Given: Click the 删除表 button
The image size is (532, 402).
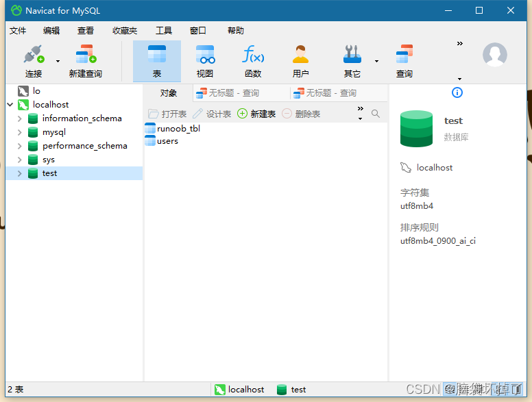Looking at the screenshot, I should (301, 114).
